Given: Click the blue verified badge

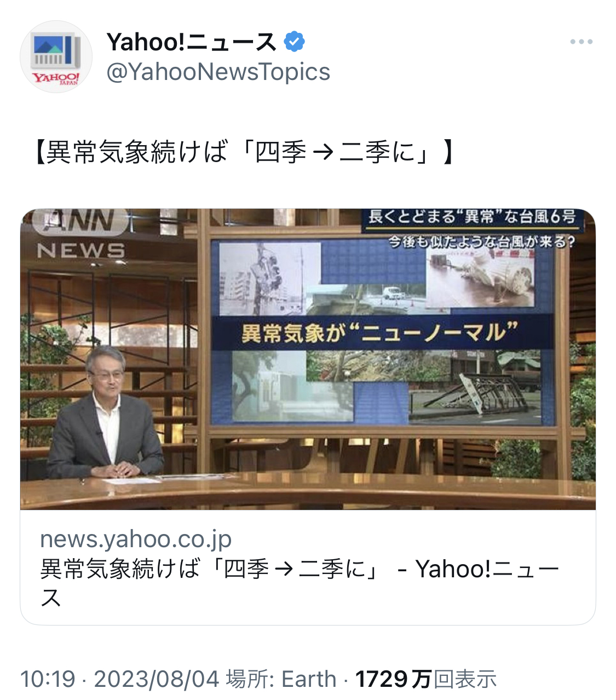Looking at the screenshot, I should tap(294, 42).
